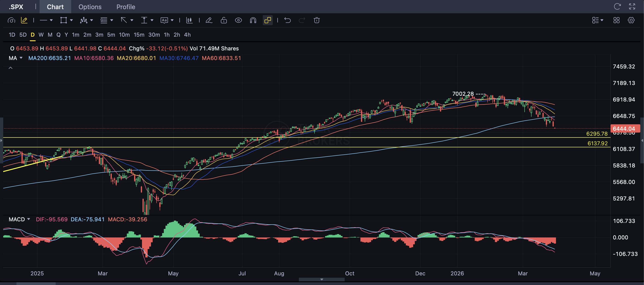This screenshot has width=644, height=285.
Task: Switch to the Options tab
Action: coord(90,7)
